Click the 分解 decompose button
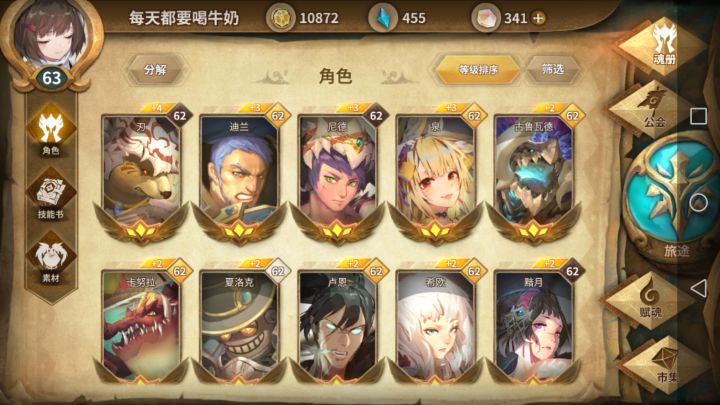Viewport: 720px width, 405px height. [155, 70]
